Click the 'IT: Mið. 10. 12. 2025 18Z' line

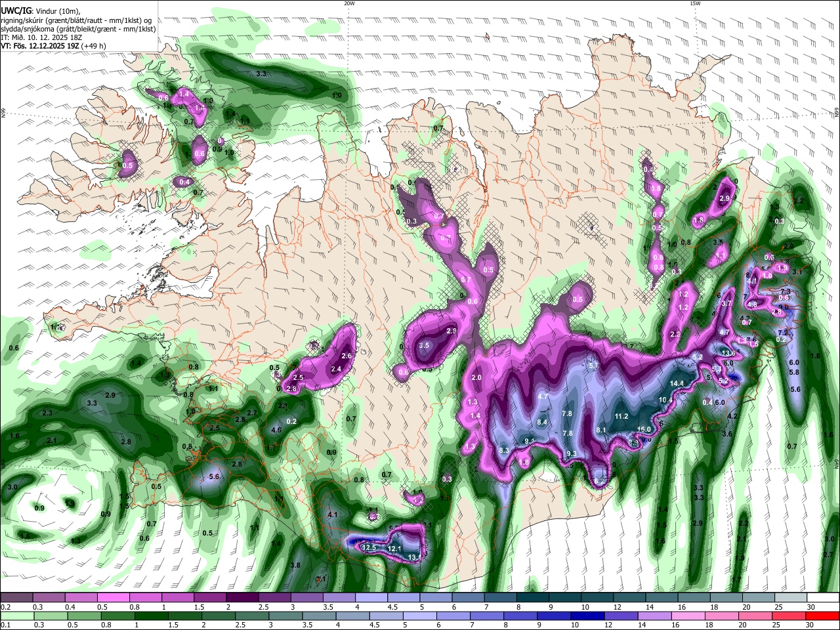tap(41, 37)
